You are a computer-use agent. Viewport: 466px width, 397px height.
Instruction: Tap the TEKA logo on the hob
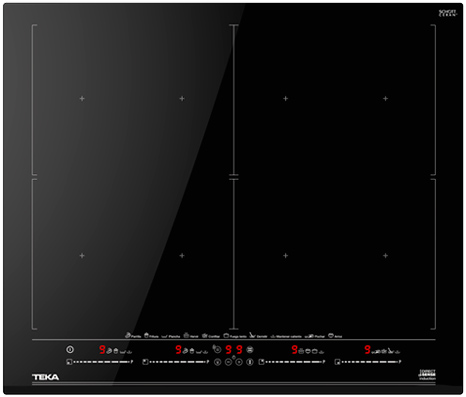[x=46, y=377]
